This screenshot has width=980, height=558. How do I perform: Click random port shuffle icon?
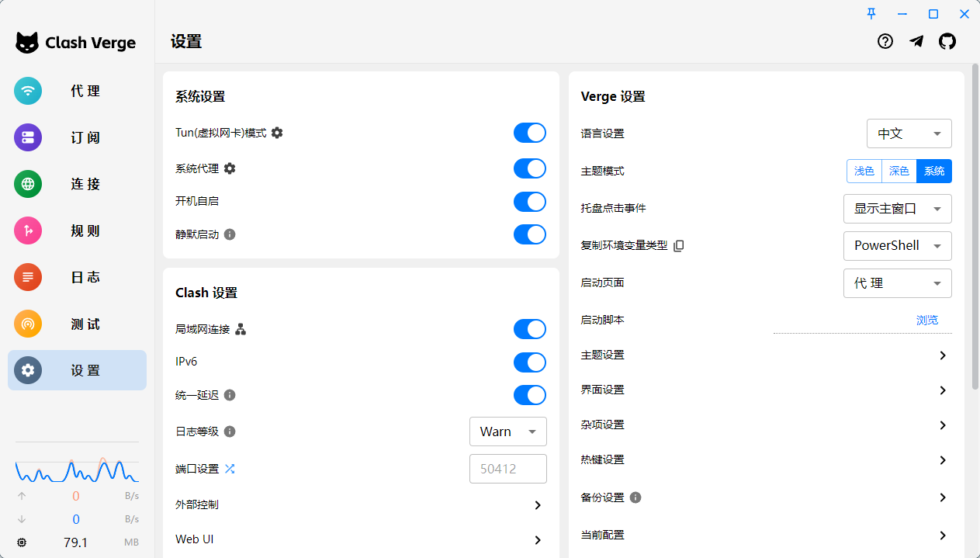tap(230, 469)
